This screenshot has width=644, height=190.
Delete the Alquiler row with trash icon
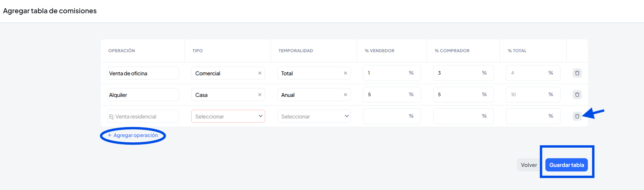(577, 95)
